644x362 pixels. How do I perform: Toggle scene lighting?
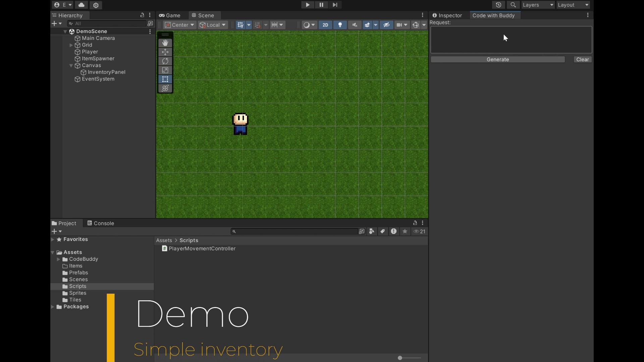pyautogui.click(x=340, y=25)
